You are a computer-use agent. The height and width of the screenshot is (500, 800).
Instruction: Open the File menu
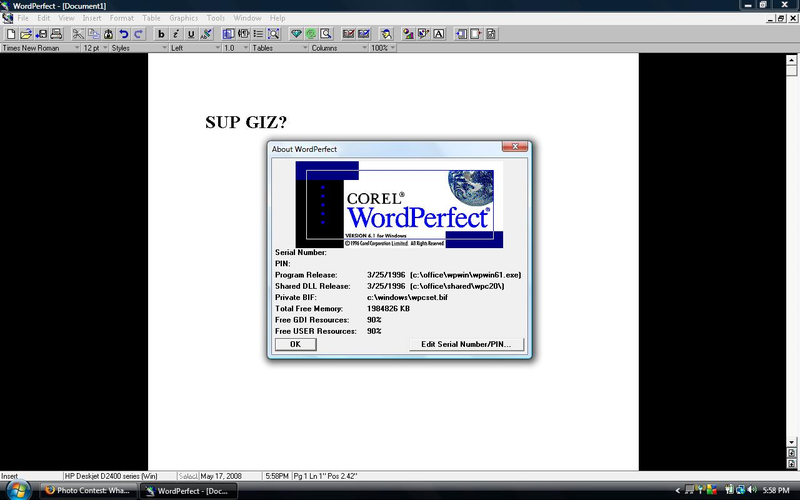23,18
